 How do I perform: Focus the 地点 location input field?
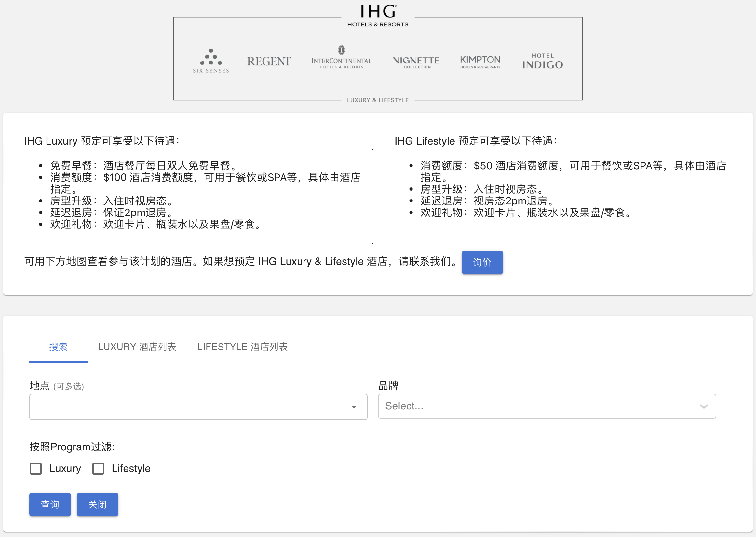click(188, 407)
